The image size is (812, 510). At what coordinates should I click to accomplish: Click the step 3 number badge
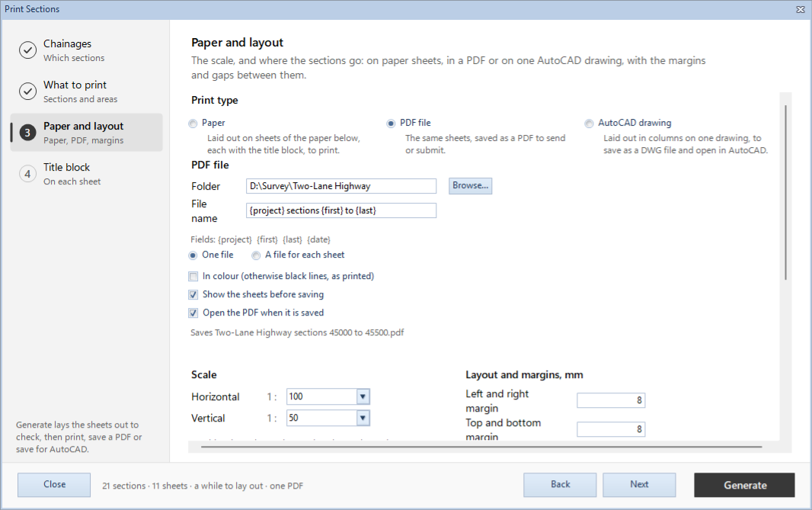tap(27, 133)
